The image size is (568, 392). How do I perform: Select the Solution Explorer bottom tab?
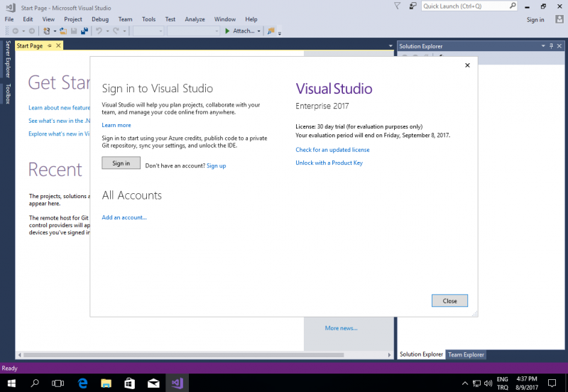(x=421, y=354)
